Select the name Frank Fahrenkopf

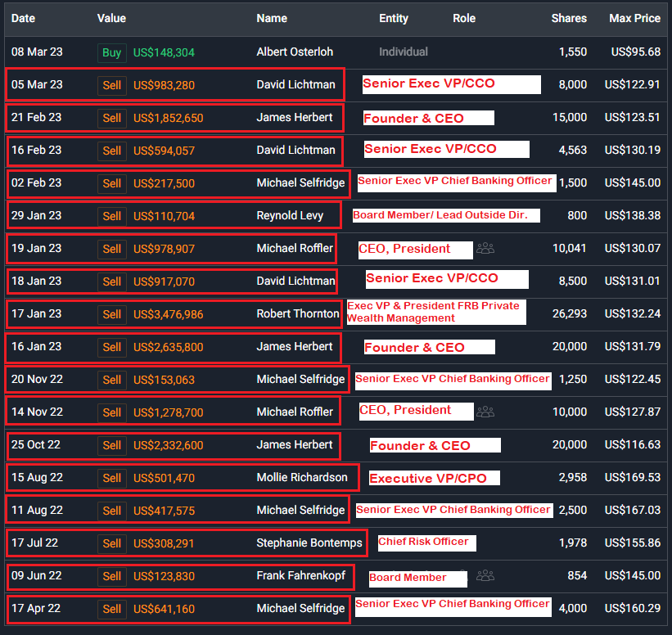(x=301, y=575)
